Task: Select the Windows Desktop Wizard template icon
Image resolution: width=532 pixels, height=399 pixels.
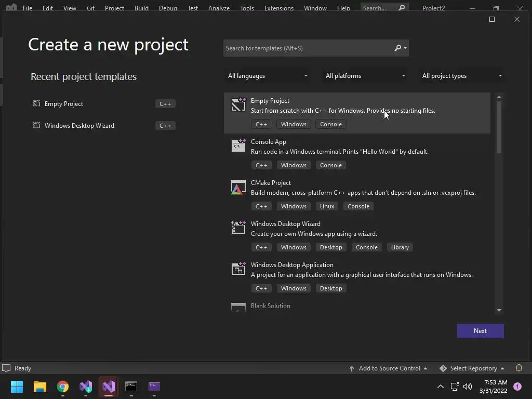Action: pos(238,228)
